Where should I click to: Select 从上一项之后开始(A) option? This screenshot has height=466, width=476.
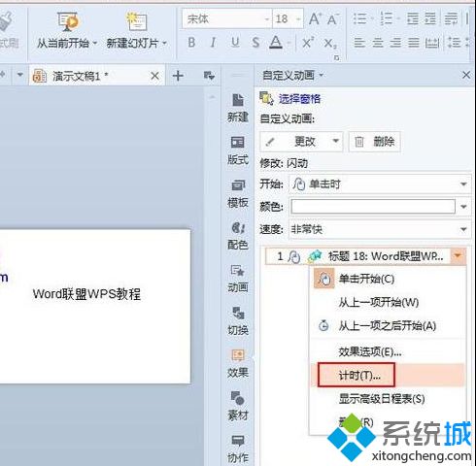click(388, 325)
